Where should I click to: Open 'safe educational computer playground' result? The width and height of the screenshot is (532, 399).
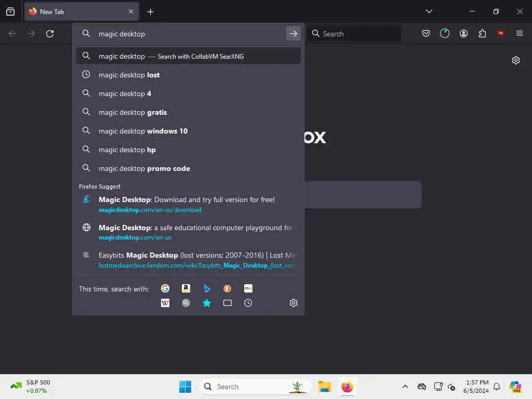188,232
